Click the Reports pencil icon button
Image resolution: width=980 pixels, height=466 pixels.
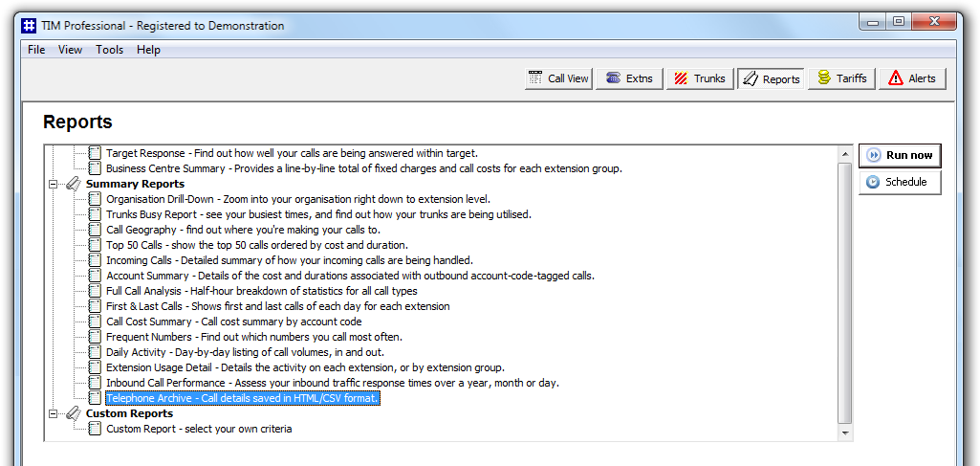pyautogui.click(x=772, y=78)
